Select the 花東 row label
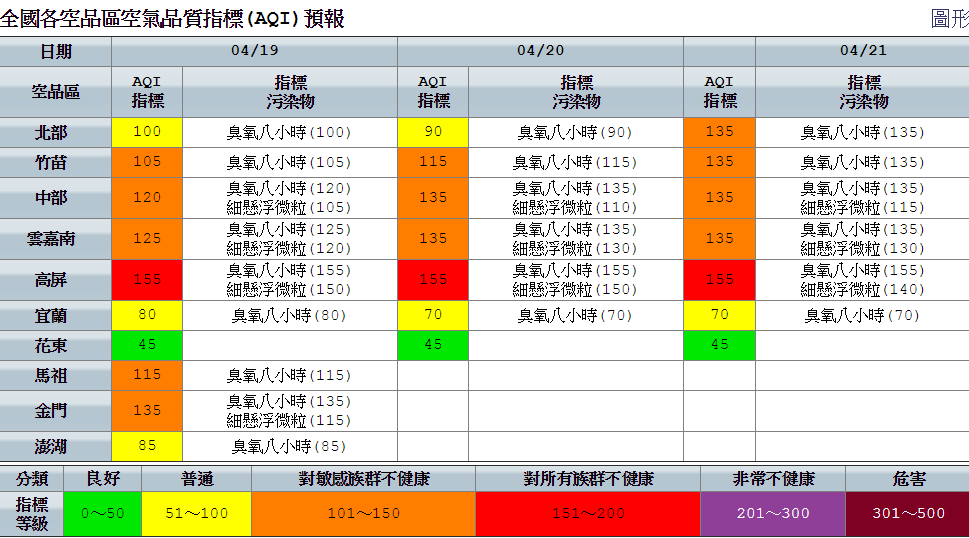The height and width of the screenshot is (538, 969). (x=56, y=345)
